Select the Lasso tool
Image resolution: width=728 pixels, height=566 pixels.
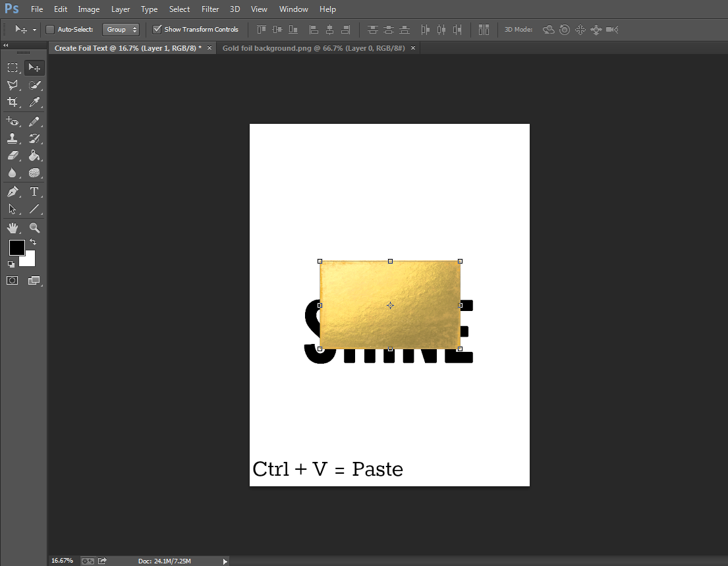tap(13, 84)
